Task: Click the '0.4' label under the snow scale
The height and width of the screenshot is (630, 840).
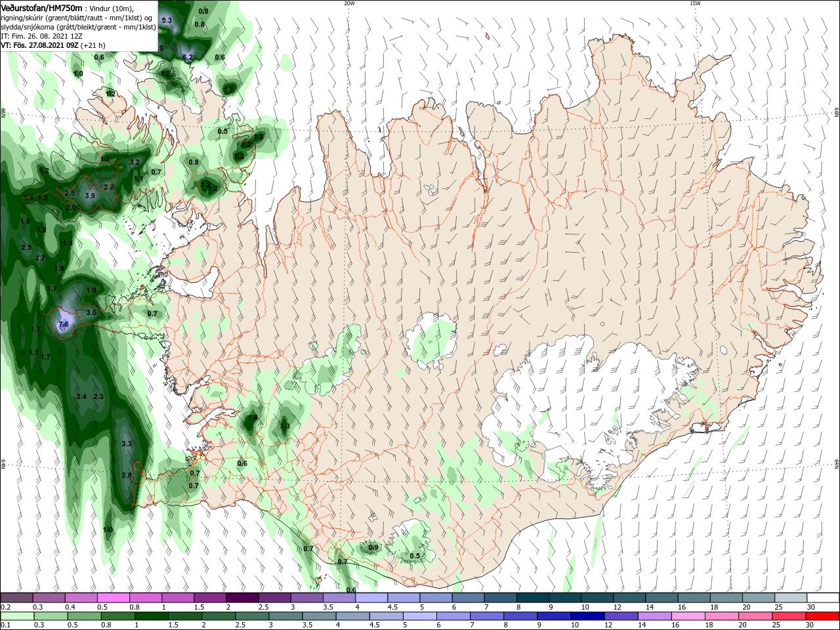Action: click(x=70, y=607)
